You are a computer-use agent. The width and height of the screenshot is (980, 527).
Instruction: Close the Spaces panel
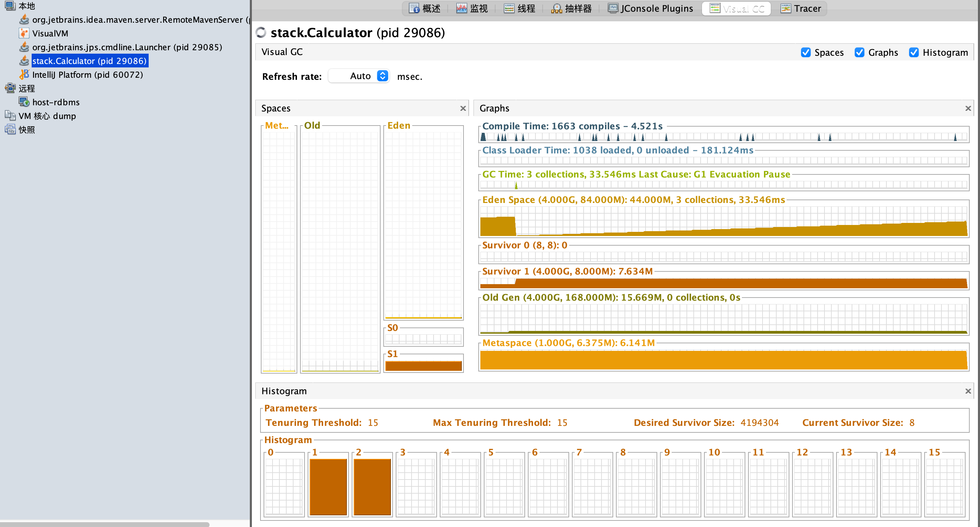tap(462, 108)
